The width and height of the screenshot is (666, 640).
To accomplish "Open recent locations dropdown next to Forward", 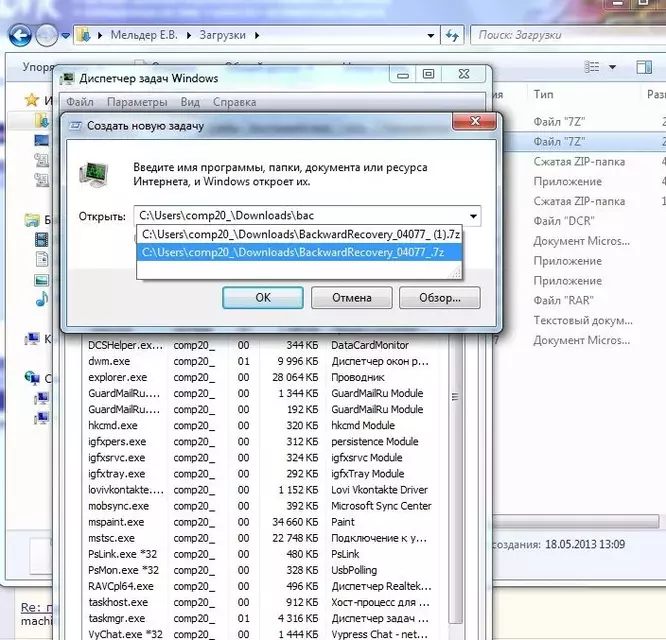I will click(65, 36).
